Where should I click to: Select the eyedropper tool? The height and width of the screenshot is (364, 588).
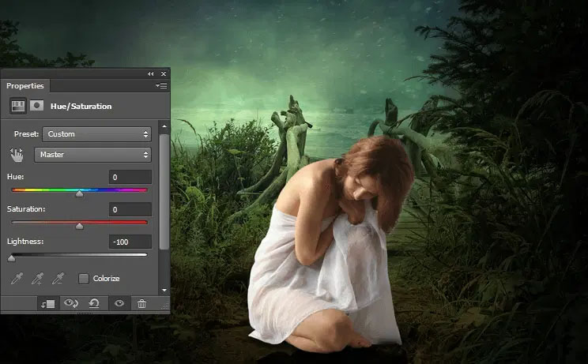point(17,278)
